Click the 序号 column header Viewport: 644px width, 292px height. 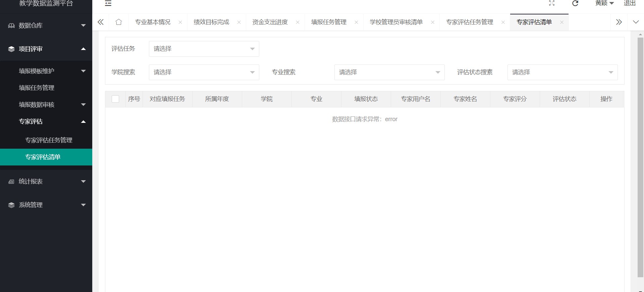[x=134, y=99]
